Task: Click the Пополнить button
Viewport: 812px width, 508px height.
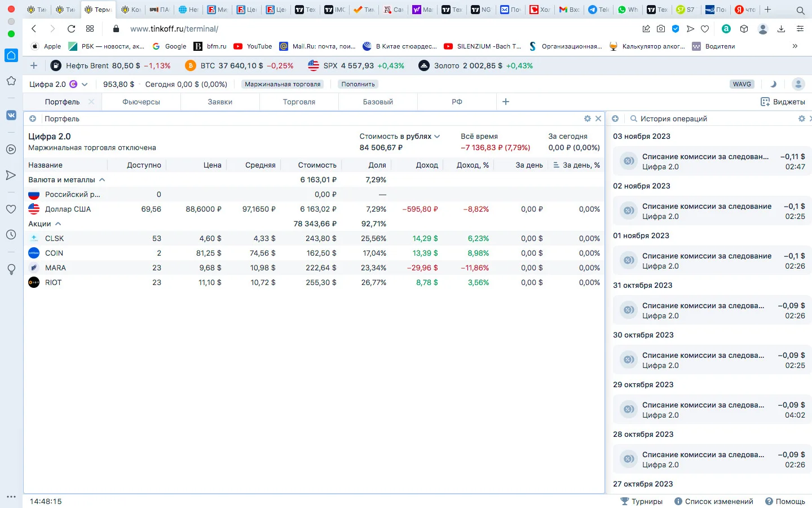Action: [358, 84]
